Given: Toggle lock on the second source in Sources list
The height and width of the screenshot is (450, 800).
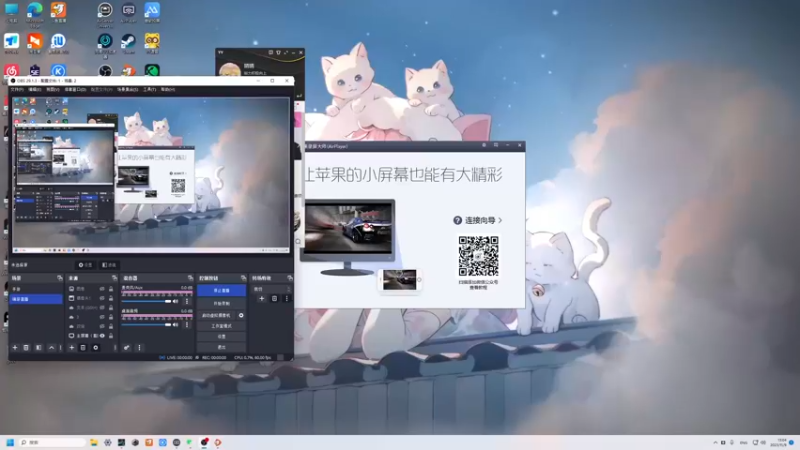Looking at the screenshot, I should (x=111, y=298).
